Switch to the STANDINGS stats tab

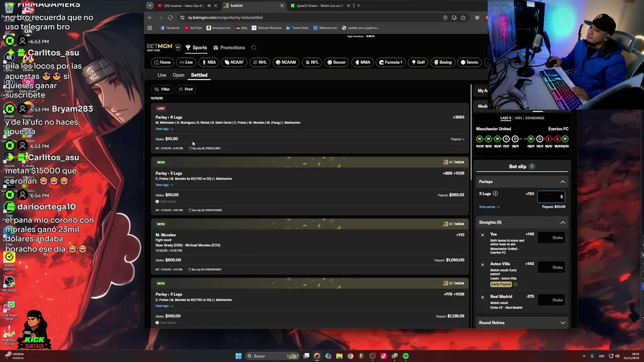pos(534,118)
